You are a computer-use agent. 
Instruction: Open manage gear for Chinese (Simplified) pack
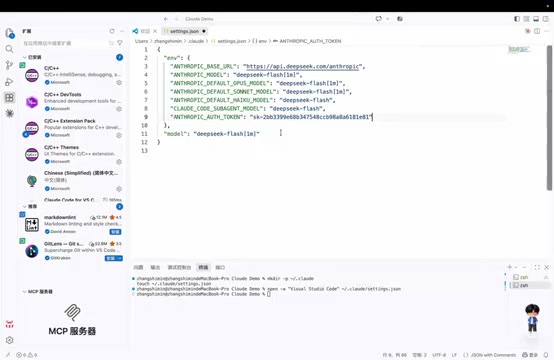coord(119,189)
